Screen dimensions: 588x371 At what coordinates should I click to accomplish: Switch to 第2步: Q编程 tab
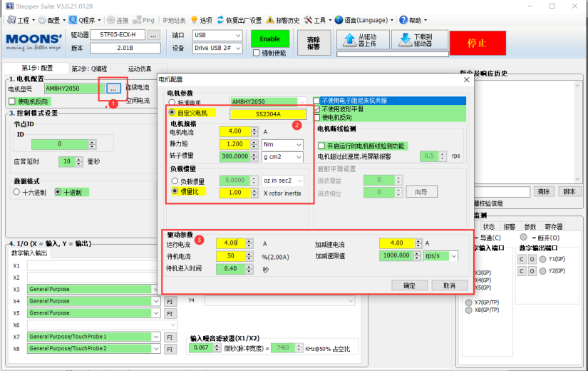pos(89,68)
